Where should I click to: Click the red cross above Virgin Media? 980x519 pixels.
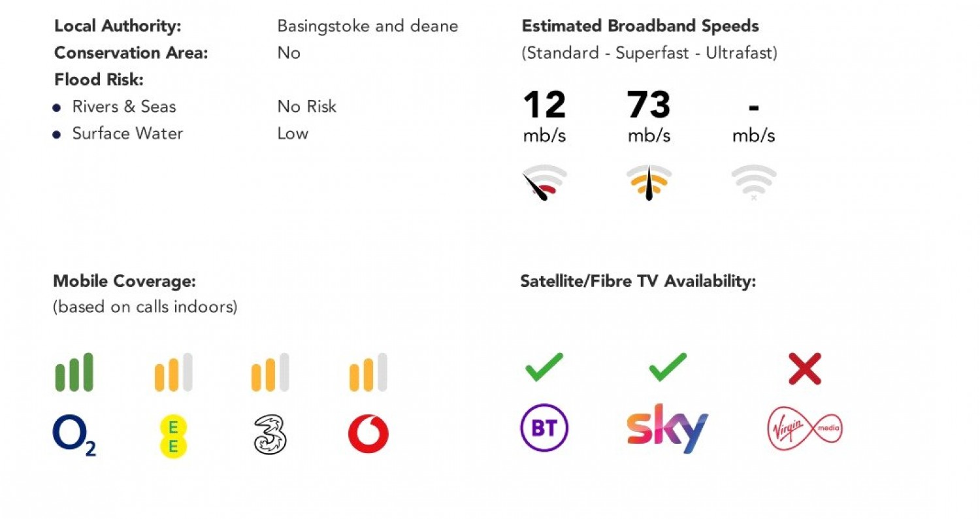tap(805, 369)
